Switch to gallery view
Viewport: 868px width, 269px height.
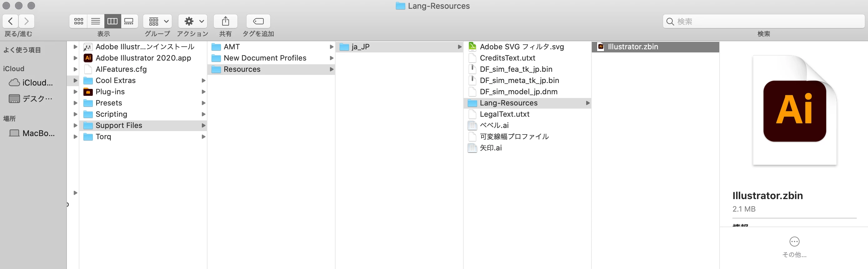tap(129, 21)
